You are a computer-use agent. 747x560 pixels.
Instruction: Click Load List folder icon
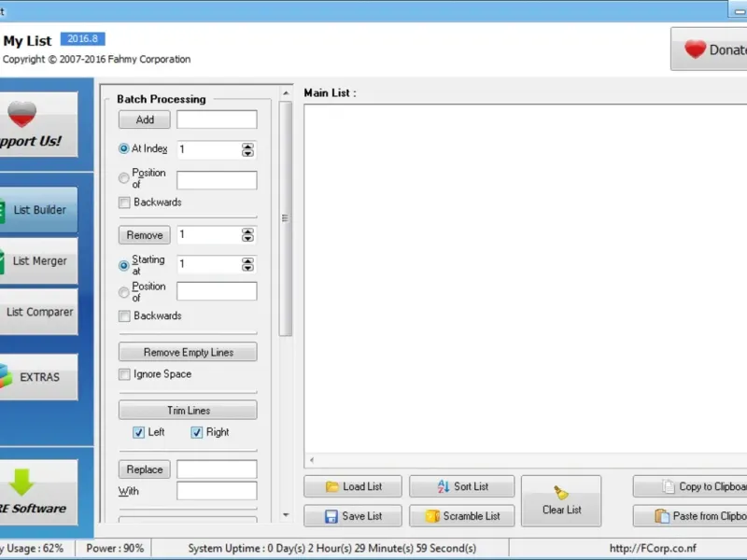click(x=332, y=486)
